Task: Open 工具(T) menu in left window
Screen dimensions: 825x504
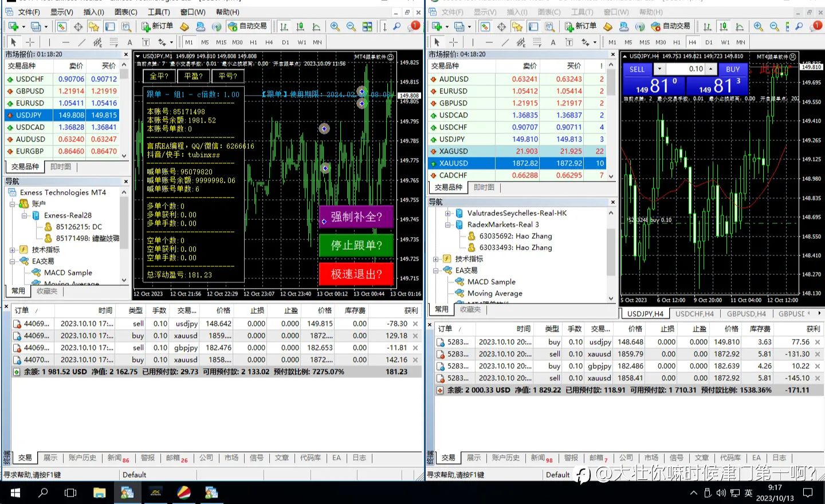Action: pos(159,12)
